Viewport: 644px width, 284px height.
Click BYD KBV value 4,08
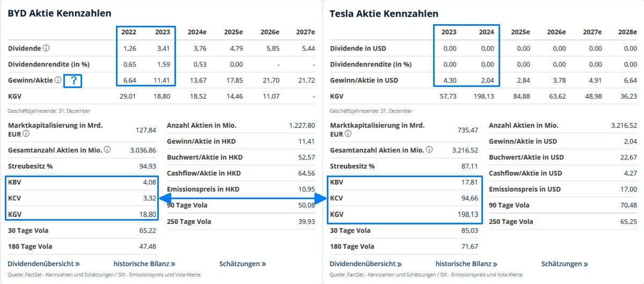(149, 182)
